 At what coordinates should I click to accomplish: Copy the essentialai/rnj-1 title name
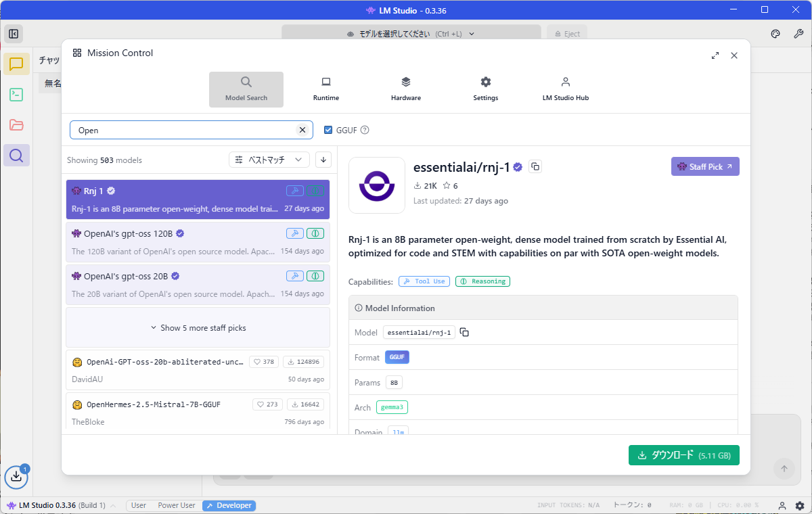point(535,167)
